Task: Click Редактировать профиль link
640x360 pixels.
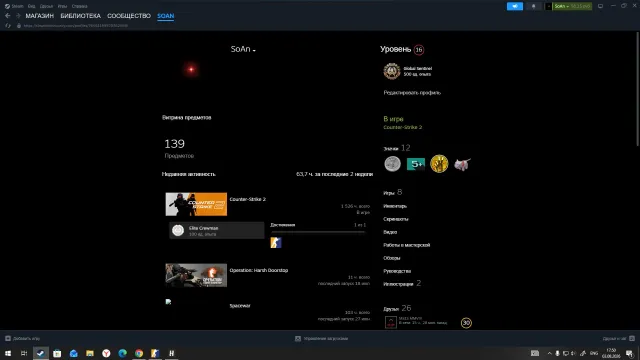Action: point(412,93)
